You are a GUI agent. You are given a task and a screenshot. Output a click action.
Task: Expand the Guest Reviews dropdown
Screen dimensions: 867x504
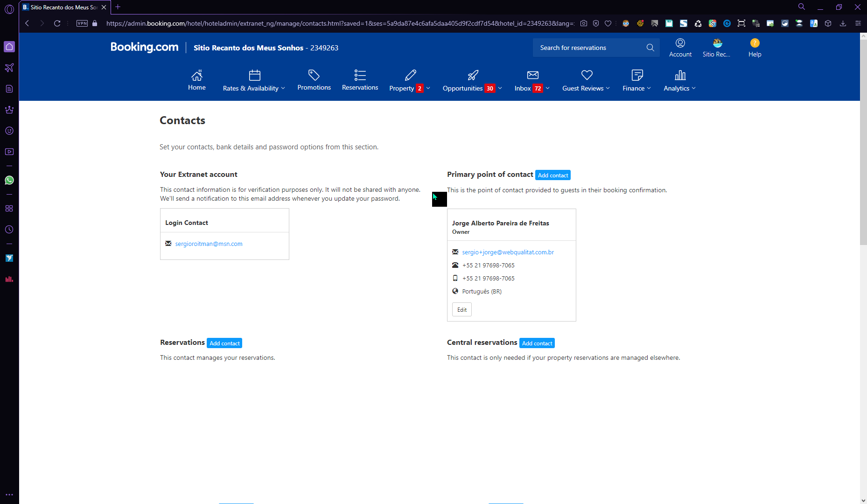[586, 80]
